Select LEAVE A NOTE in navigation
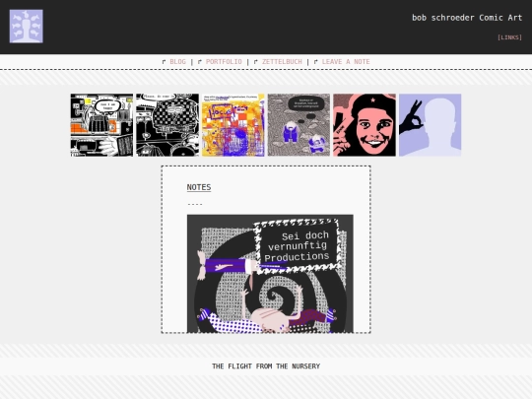 pos(346,62)
